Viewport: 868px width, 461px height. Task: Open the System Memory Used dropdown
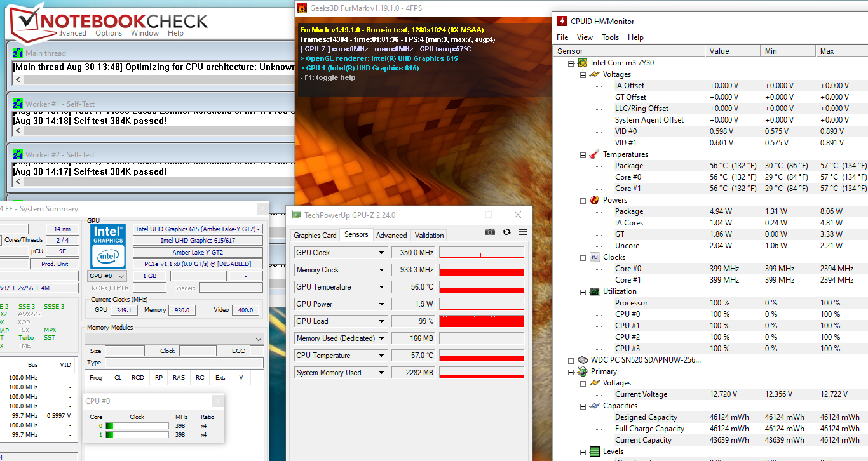click(x=382, y=373)
